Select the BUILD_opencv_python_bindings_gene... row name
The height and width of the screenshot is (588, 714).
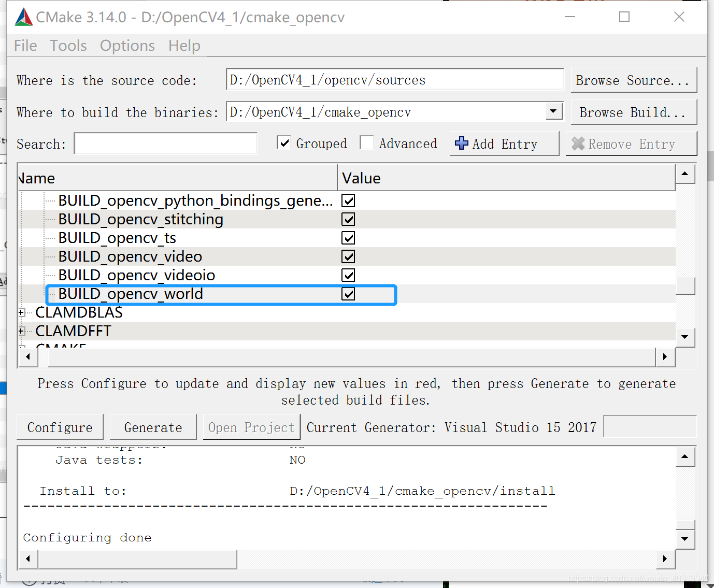(x=195, y=200)
